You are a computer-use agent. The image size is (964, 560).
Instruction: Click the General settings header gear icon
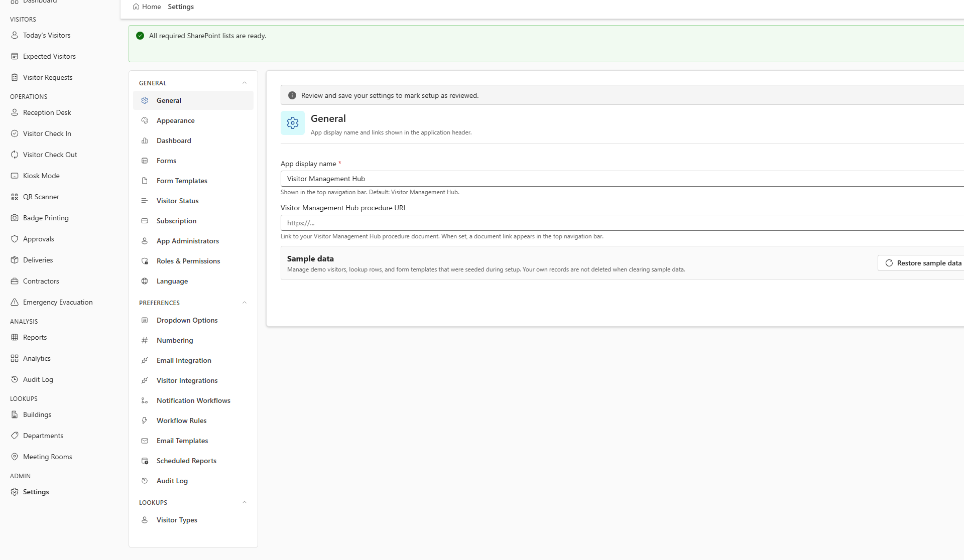tap(293, 123)
